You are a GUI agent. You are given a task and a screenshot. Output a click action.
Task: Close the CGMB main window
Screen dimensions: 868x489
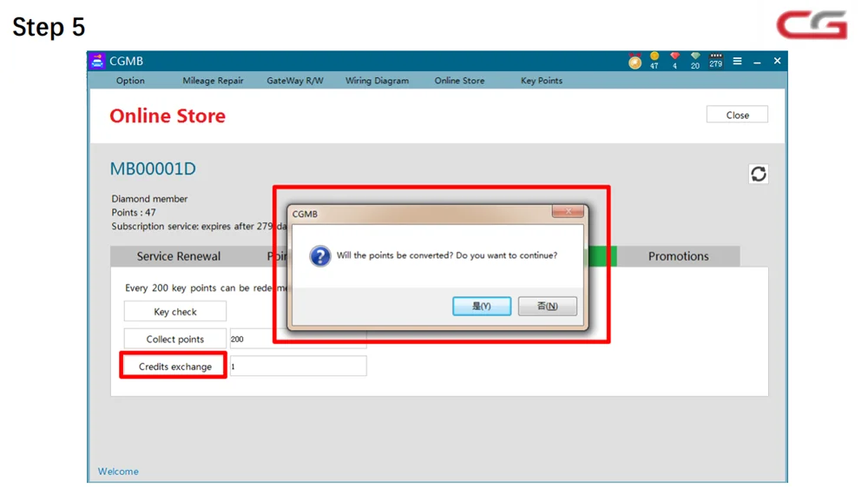(777, 61)
